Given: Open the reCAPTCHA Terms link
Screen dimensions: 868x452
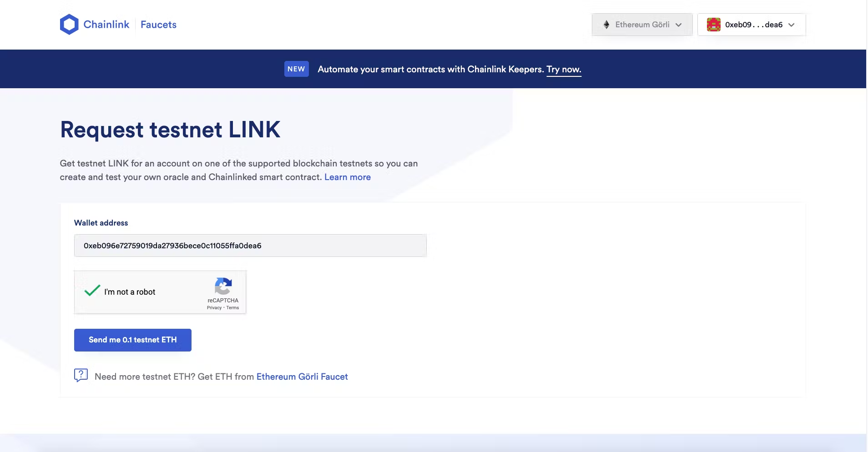Looking at the screenshot, I should pyautogui.click(x=232, y=308).
